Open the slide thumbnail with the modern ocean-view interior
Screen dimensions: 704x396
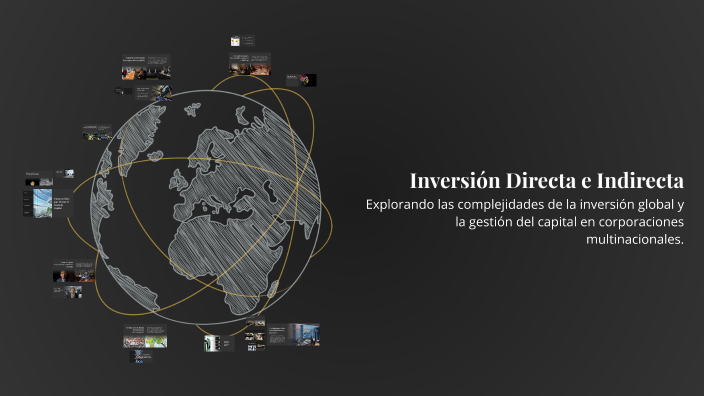294,335
